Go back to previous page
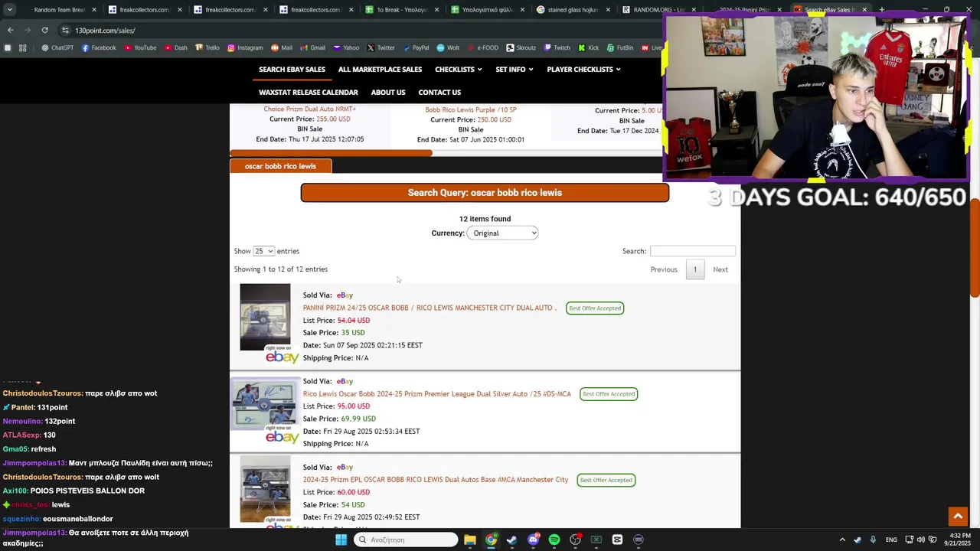The width and height of the screenshot is (980, 551). coord(10,30)
